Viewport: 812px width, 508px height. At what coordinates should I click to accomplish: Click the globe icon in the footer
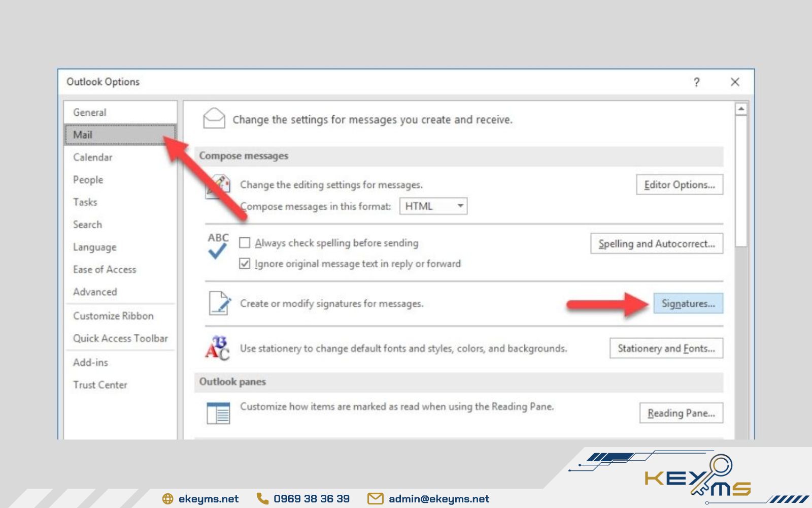167,499
